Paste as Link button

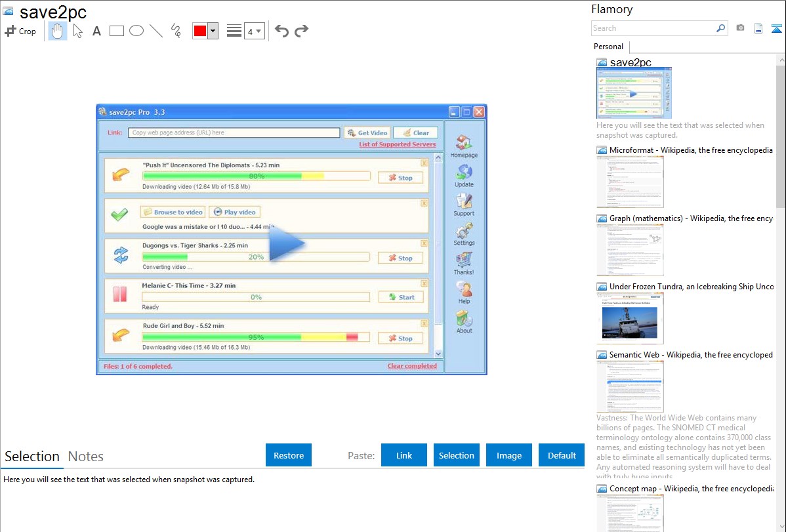(404, 455)
